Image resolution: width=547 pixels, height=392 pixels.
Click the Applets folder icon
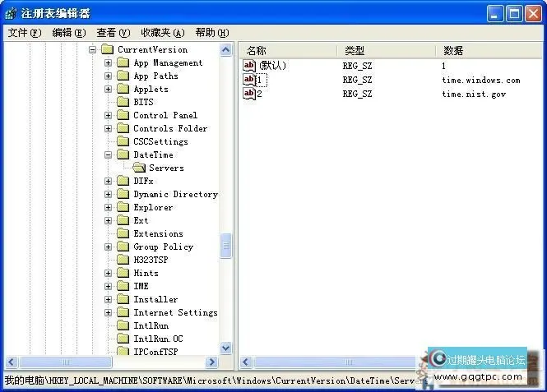(x=123, y=89)
